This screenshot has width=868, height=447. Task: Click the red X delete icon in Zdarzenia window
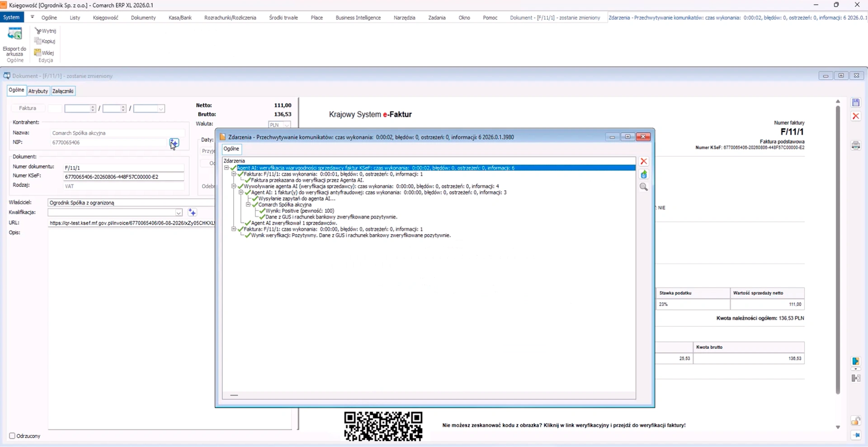(x=644, y=161)
